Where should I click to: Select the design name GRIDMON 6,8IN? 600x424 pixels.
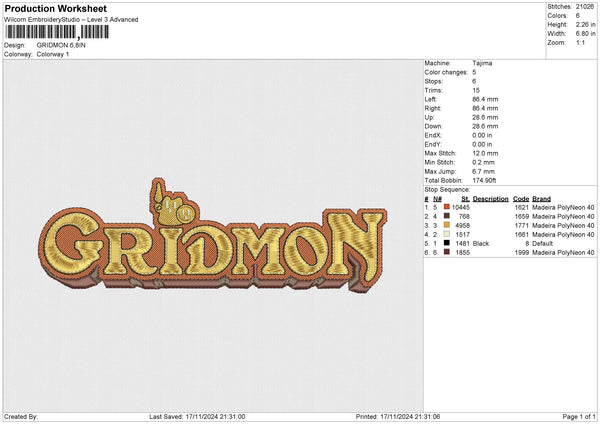64,45
